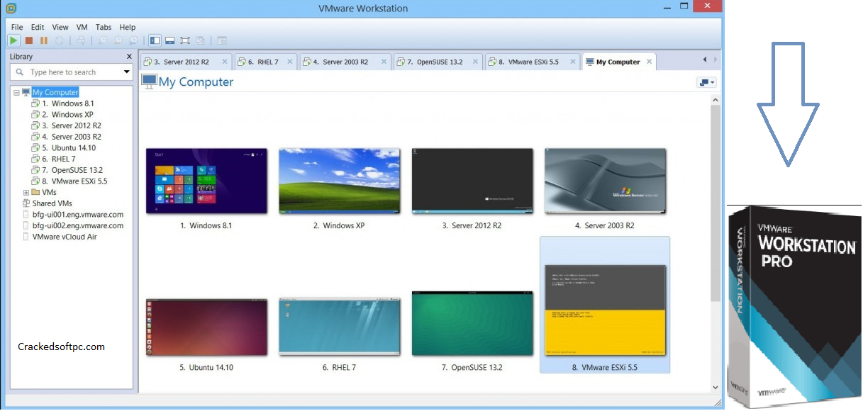This screenshot has height=411, width=868.
Task: Click the VM icon beside 3. Server 2012 R2 in Library
Action: (35, 125)
